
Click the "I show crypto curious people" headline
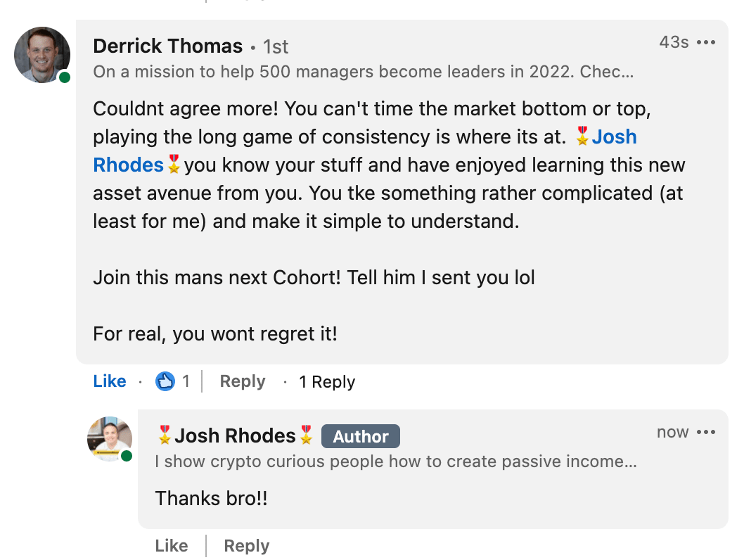click(x=396, y=462)
